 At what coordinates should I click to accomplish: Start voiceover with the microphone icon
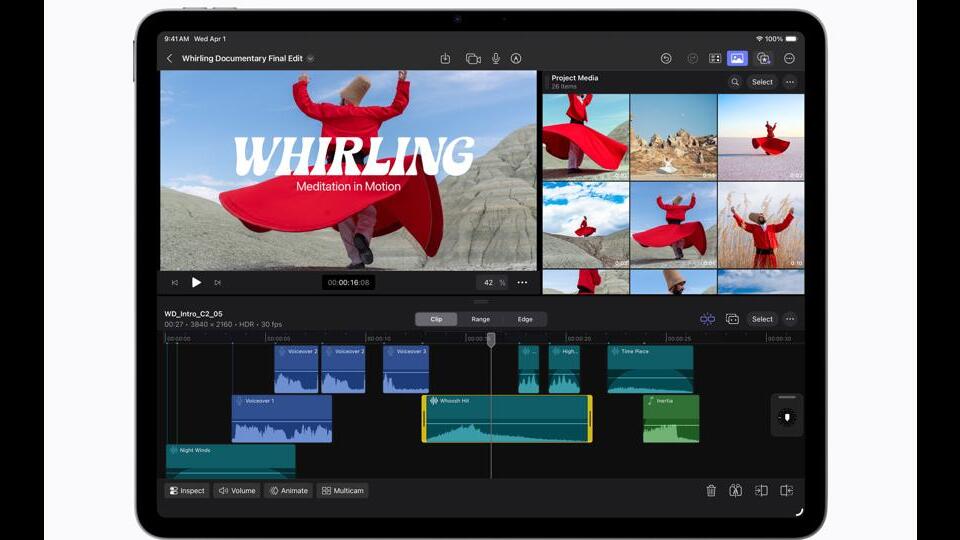[x=496, y=58]
